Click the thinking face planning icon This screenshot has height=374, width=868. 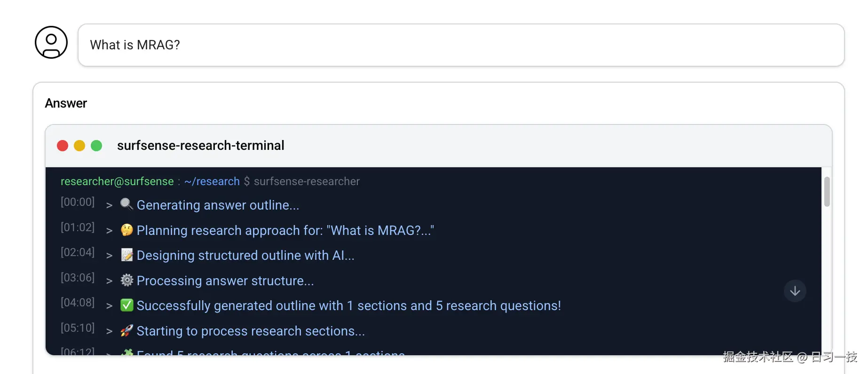pos(126,229)
